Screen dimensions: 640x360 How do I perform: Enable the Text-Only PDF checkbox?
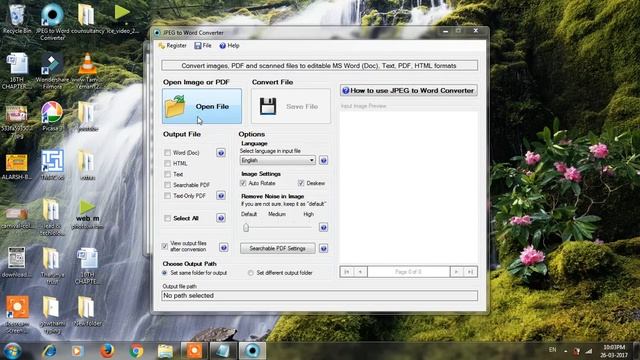167,196
